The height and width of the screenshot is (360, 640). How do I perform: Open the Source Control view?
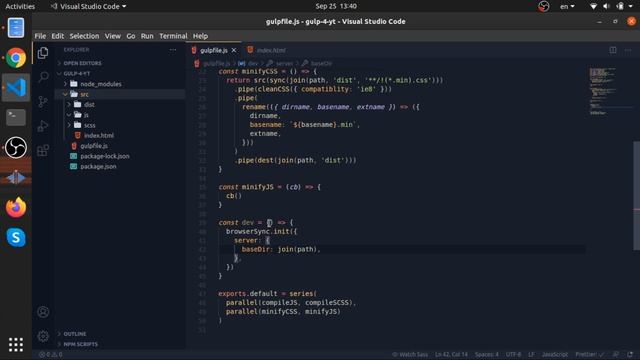click(43, 101)
